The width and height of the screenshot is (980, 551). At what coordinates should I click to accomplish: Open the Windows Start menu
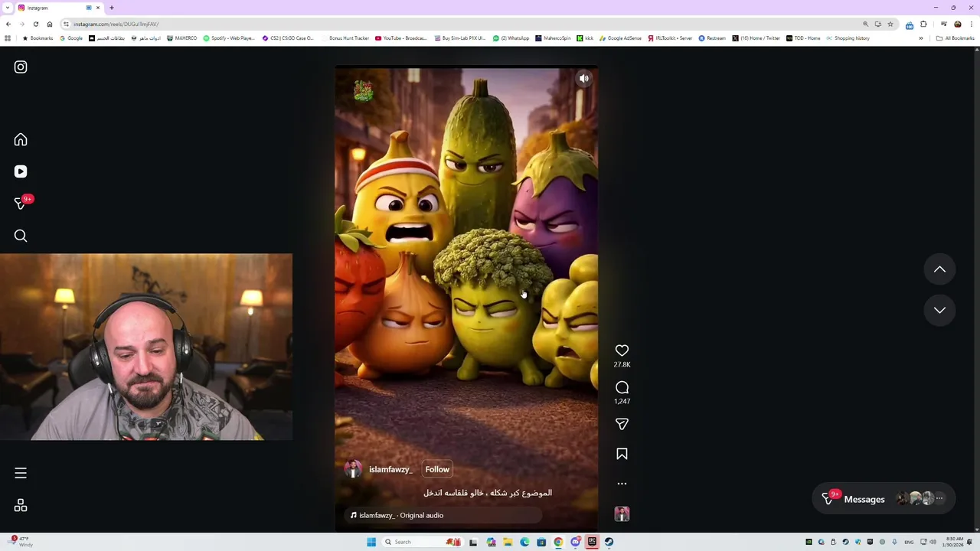[371, 542]
